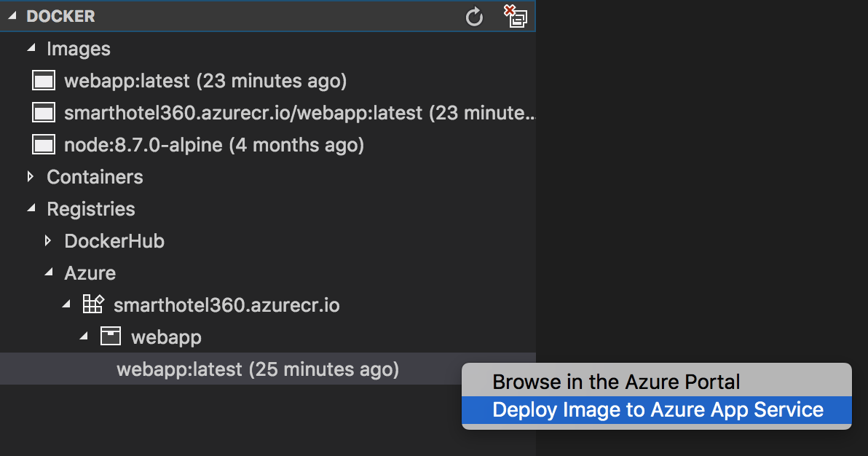Collapse the Registries section
Screen dimensions: 868x456
pos(31,208)
